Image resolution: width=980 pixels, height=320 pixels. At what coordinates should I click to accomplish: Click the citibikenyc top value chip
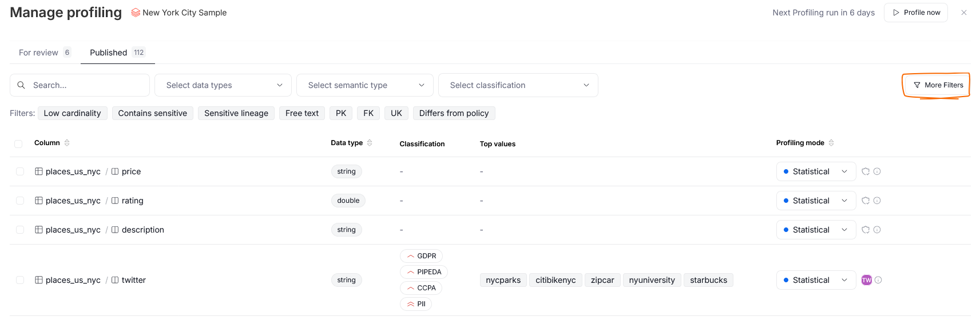556,280
